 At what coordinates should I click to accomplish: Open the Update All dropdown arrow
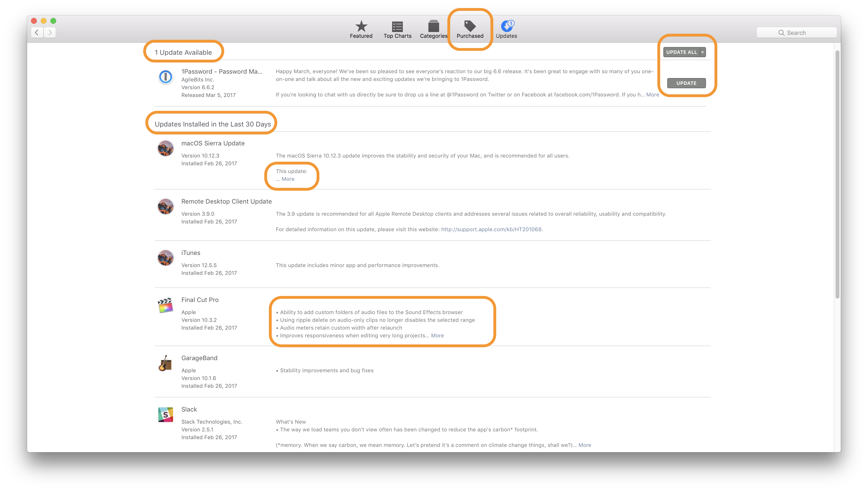[x=703, y=52]
